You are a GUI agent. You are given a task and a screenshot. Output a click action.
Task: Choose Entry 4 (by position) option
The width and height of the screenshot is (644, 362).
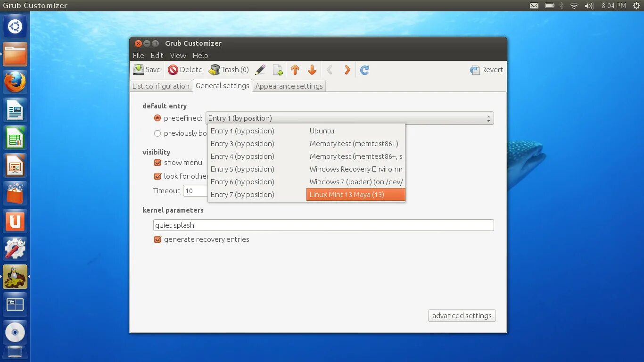pos(306,156)
